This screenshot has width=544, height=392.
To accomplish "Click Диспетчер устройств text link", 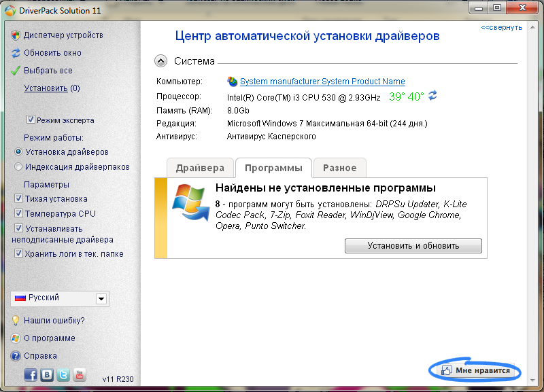I will 63,35.
